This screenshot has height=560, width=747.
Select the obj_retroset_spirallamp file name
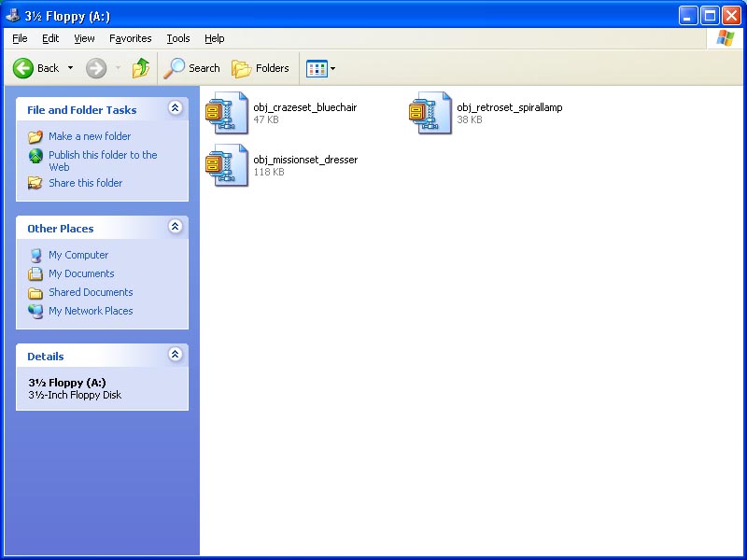point(510,107)
